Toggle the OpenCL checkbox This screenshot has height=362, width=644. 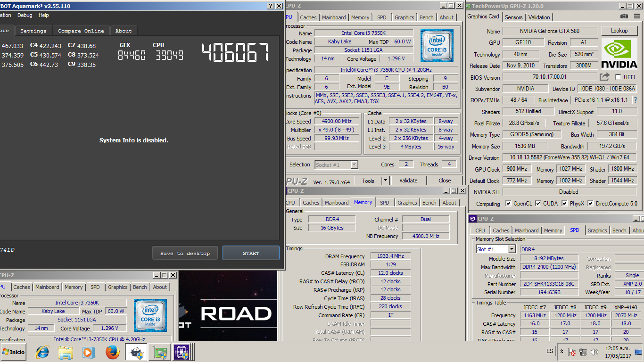click(508, 204)
